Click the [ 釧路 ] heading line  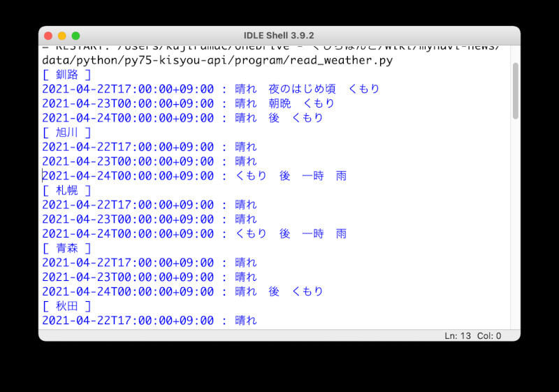(66, 75)
